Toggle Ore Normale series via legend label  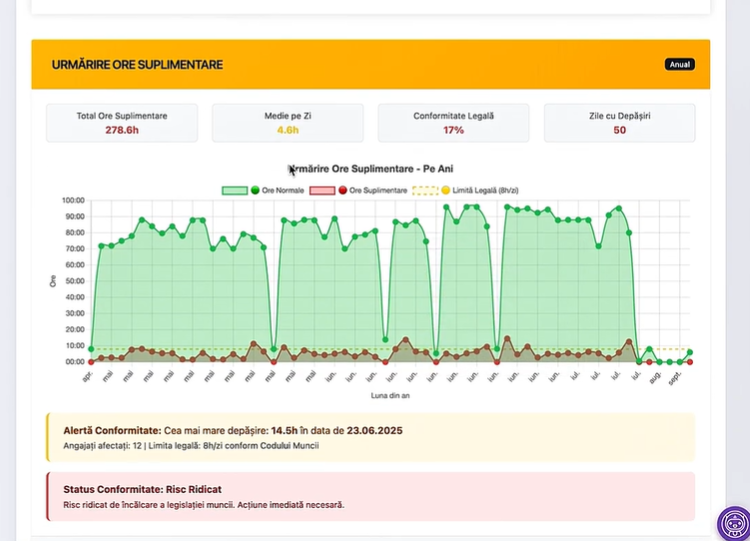[282, 190]
